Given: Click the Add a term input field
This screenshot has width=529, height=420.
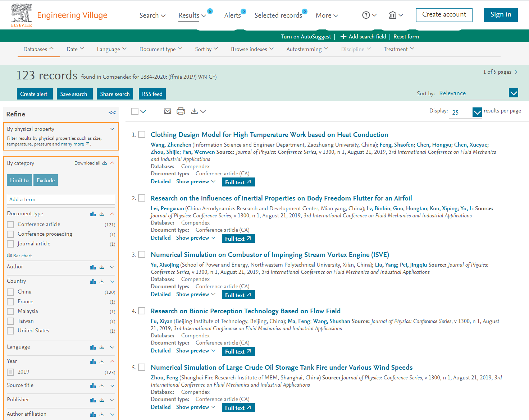Looking at the screenshot, I should tap(61, 199).
